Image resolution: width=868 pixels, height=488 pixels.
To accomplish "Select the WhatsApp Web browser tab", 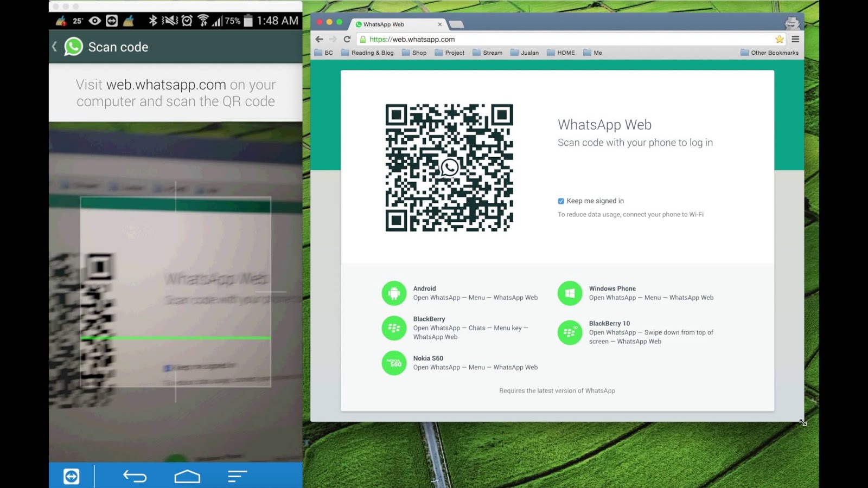I will tap(399, 24).
